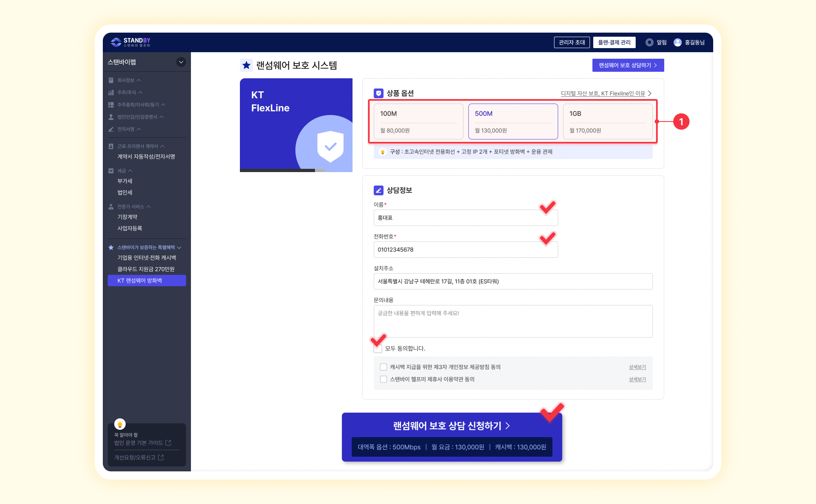Open the 알림 notification bell icon
The height and width of the screenshot is (504, 816).
click(x=649, y=42)
